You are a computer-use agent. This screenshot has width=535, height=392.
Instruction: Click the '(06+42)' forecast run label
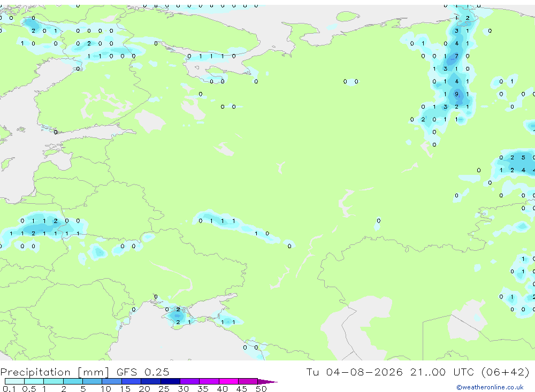pyautogui.click(x=506, y=372)
